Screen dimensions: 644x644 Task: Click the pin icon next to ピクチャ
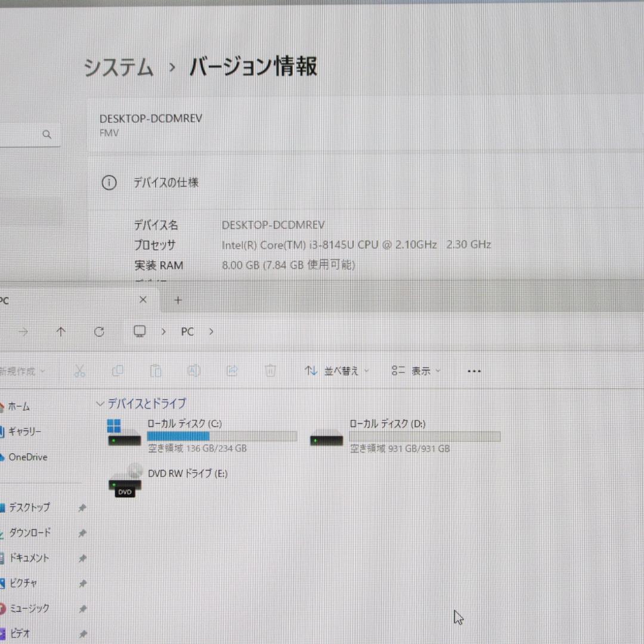83,583
